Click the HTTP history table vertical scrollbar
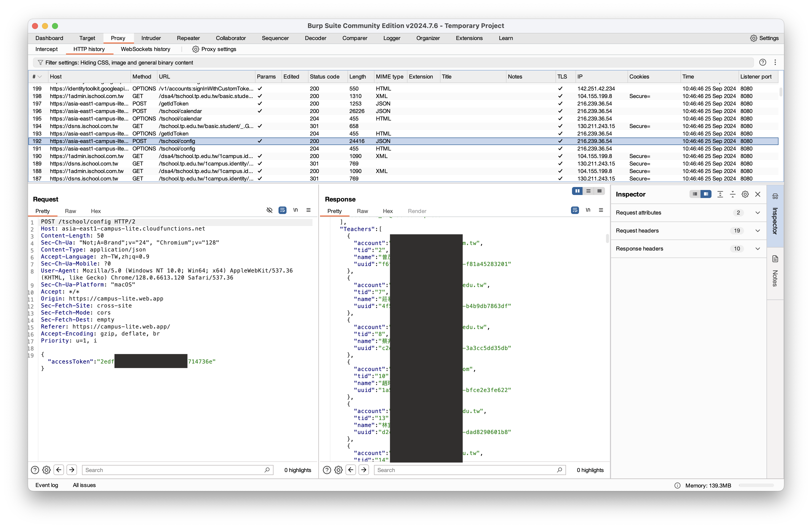812x528 pixels. point(780,92)
